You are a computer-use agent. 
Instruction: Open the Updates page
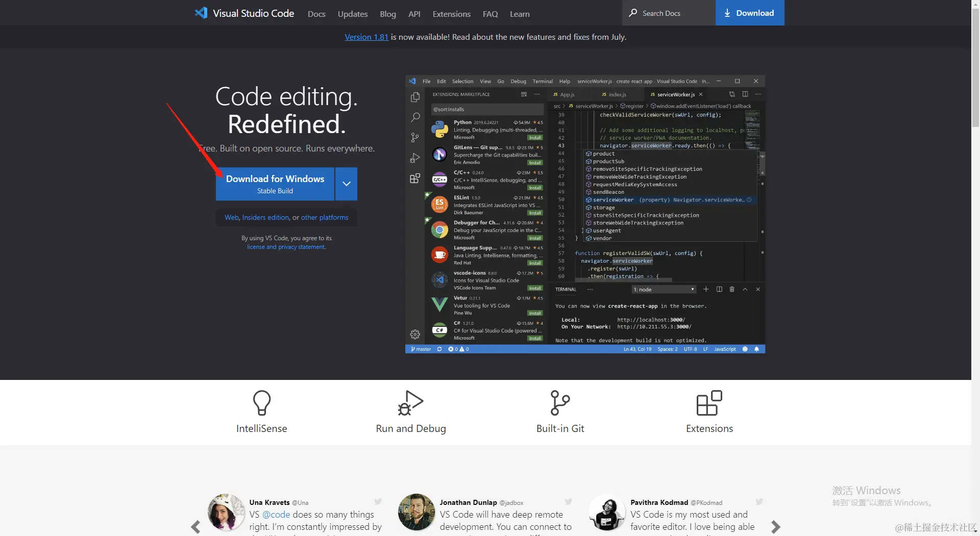coord(353,14)
